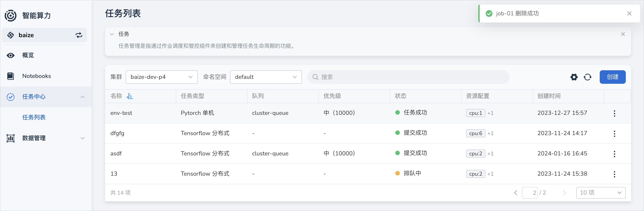644x211 pixels.
Task: Click the 任务中心 checkmark icon
Action: pyautogui.click(x=11, y=97)
